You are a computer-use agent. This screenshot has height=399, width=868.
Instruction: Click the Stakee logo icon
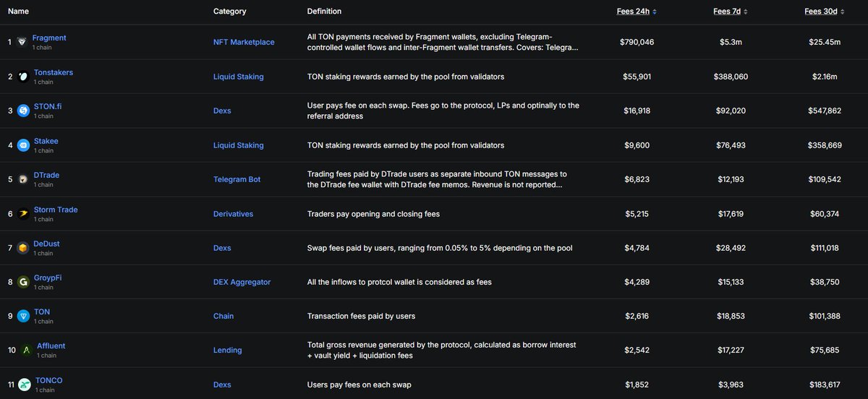(x=23, y=145)
